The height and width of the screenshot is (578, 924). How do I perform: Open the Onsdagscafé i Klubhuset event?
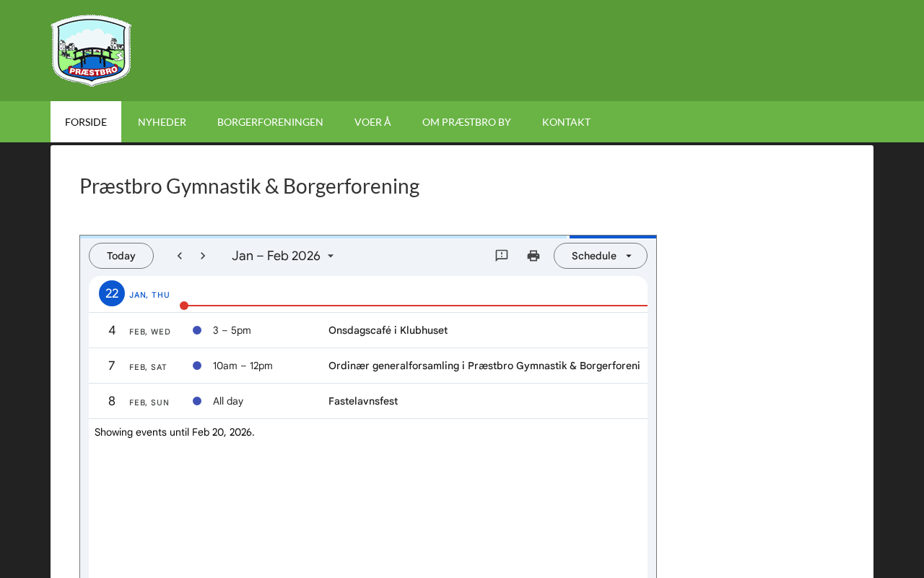(388, 330)
